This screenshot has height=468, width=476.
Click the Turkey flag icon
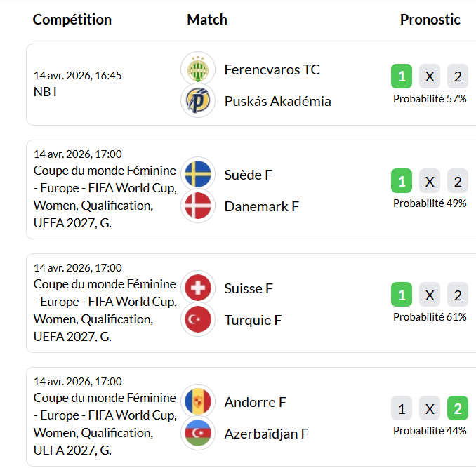click(198, 320)
